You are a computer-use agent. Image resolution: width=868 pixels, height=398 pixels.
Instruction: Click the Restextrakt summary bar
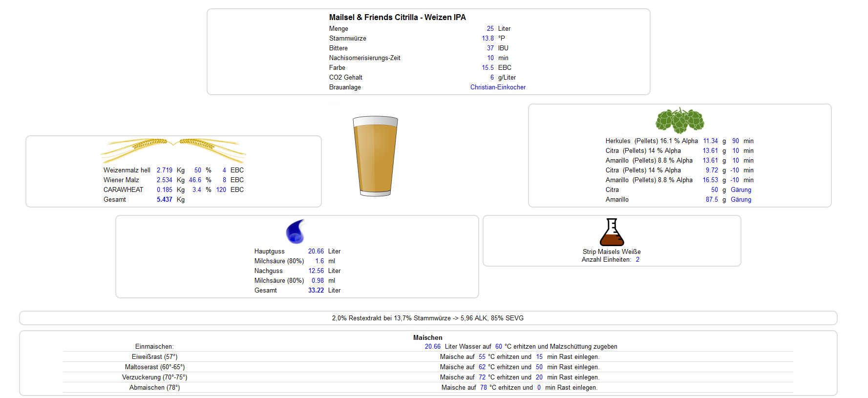pyautogui.click(x=428, y=318)
